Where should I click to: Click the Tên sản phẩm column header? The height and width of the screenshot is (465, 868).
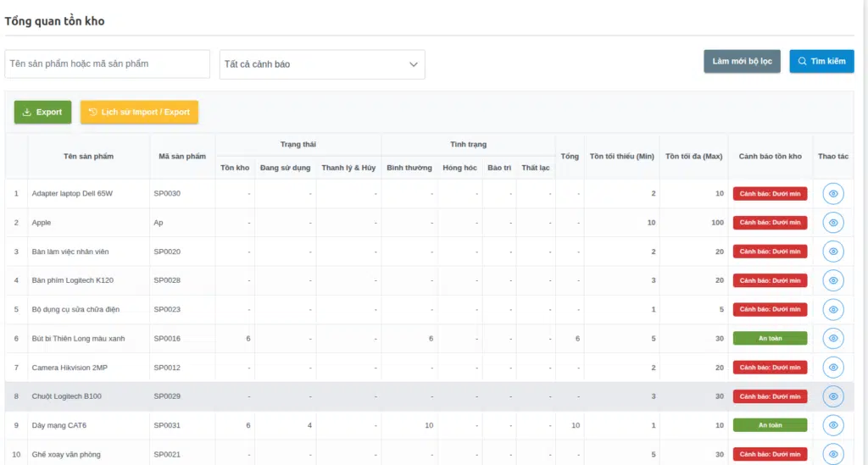click(88, 157)
